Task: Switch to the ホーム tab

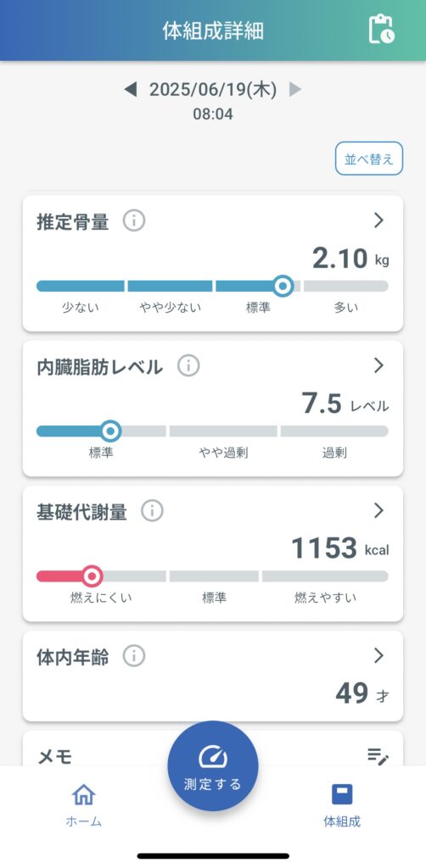Action: [x=84, y=805]
